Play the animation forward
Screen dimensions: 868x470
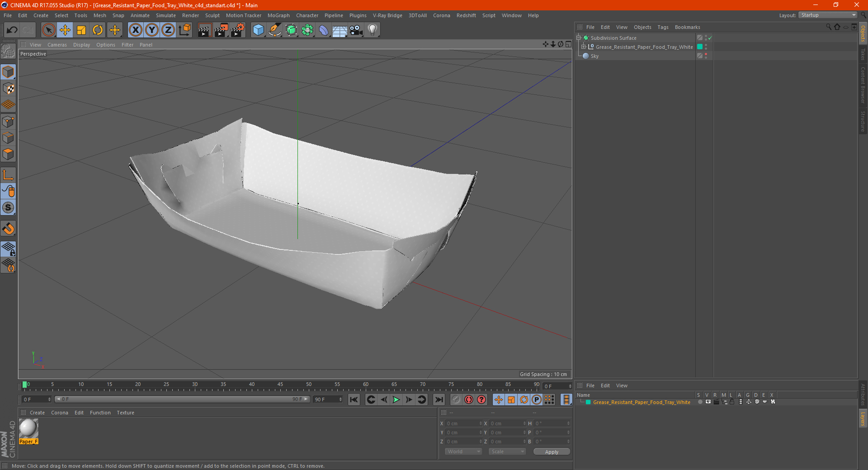[396, 399]
